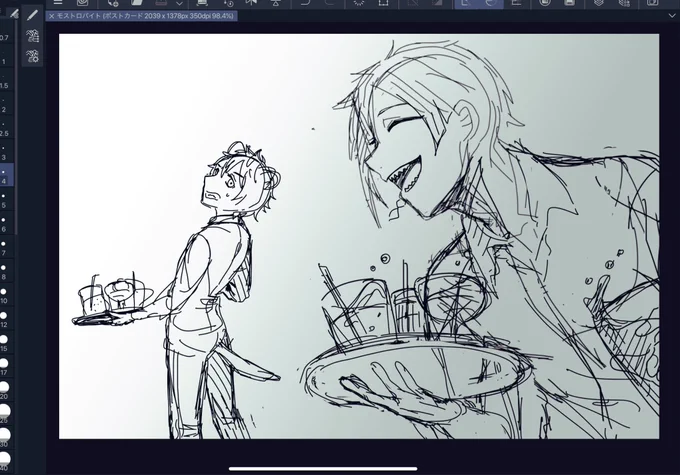Choose brush size 40
The height and width of the screenshot is (475, 680).
(4, 462)
